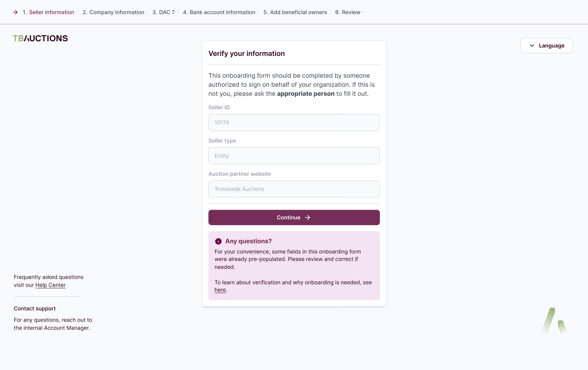The height and width of the screenshot is (370, 588).
Task: Click the Verify your information heading
Action: pos(247,54)
